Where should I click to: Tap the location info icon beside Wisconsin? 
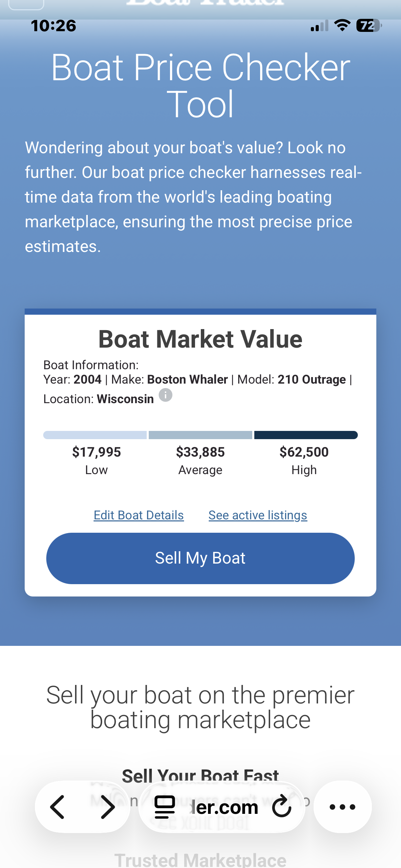166,395
